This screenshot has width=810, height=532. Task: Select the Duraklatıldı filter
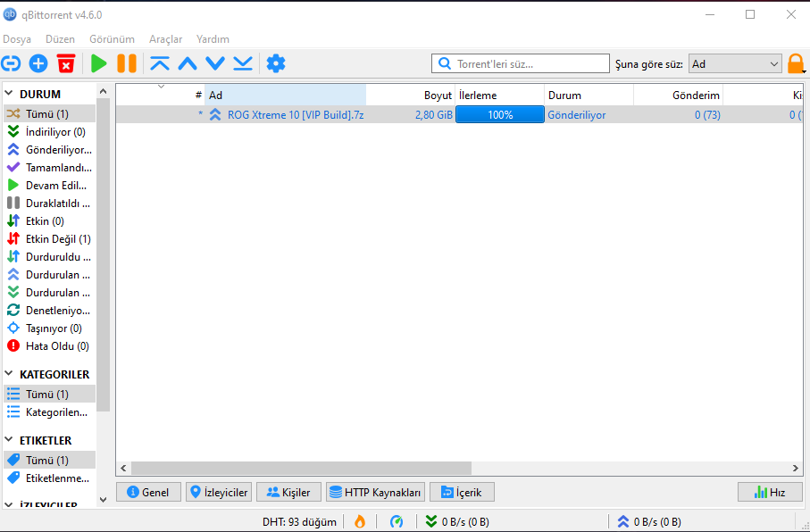(x=49, y=204)
